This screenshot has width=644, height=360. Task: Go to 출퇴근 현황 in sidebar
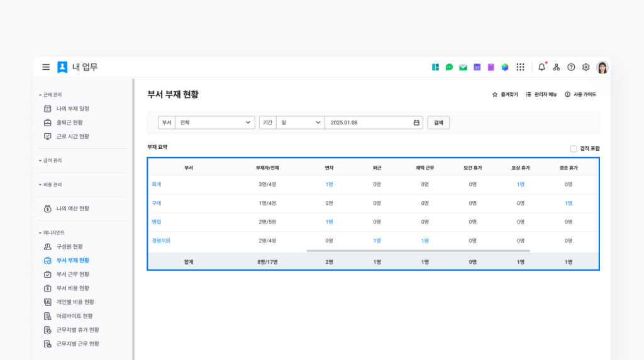coord(69,123)
